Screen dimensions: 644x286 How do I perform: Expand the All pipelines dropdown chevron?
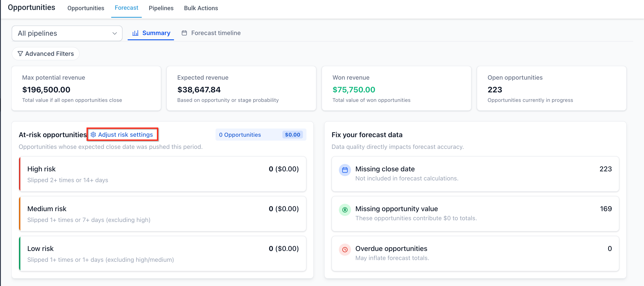[114, 34]
